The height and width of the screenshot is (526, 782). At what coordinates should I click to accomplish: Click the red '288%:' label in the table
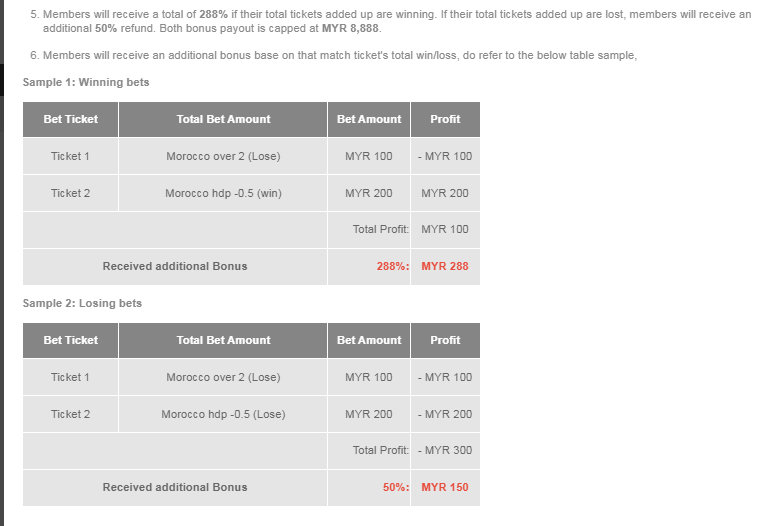pos(392,266)
